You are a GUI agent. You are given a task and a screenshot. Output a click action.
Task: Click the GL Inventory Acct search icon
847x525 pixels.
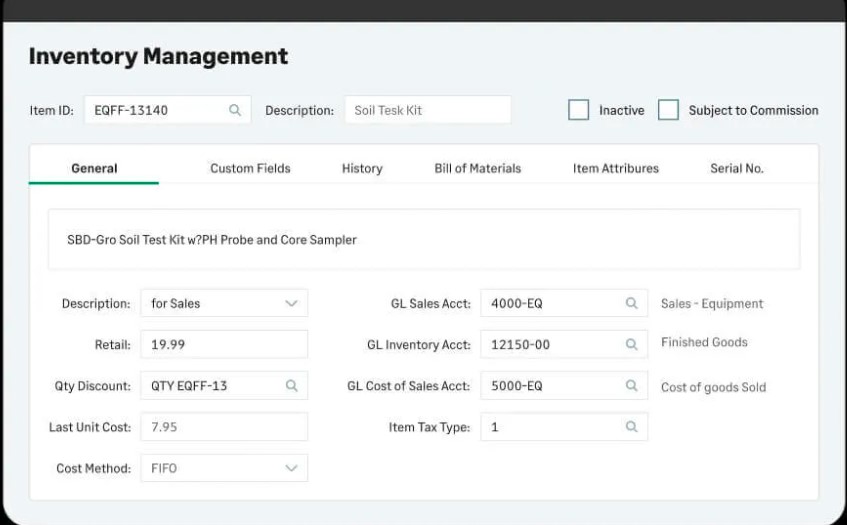[x=631, y=344]
